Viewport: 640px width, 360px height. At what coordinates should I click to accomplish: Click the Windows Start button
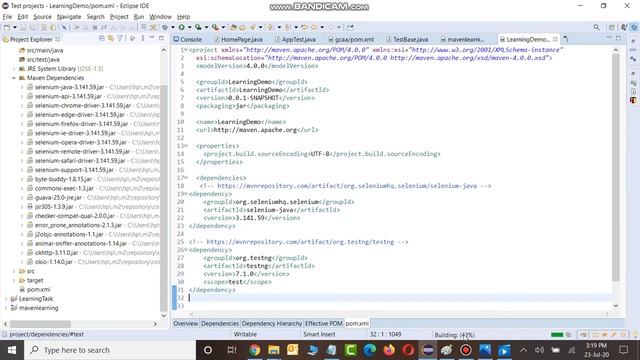click(x=12, y=350)
